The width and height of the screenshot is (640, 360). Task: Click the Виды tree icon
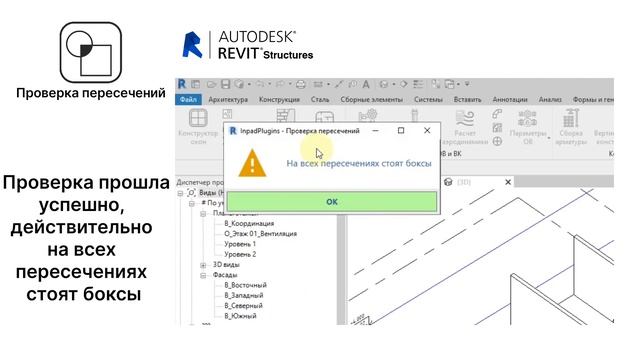[x=191, y=193]
